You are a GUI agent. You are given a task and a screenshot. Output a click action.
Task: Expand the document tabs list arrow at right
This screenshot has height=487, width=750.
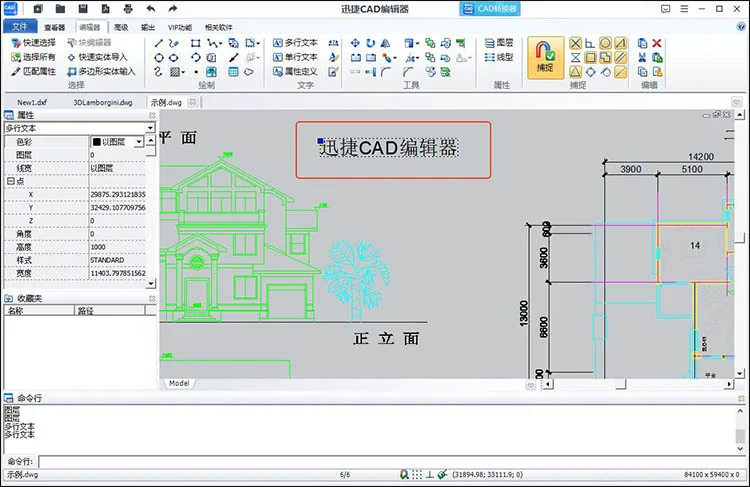(x=736, y=102)
